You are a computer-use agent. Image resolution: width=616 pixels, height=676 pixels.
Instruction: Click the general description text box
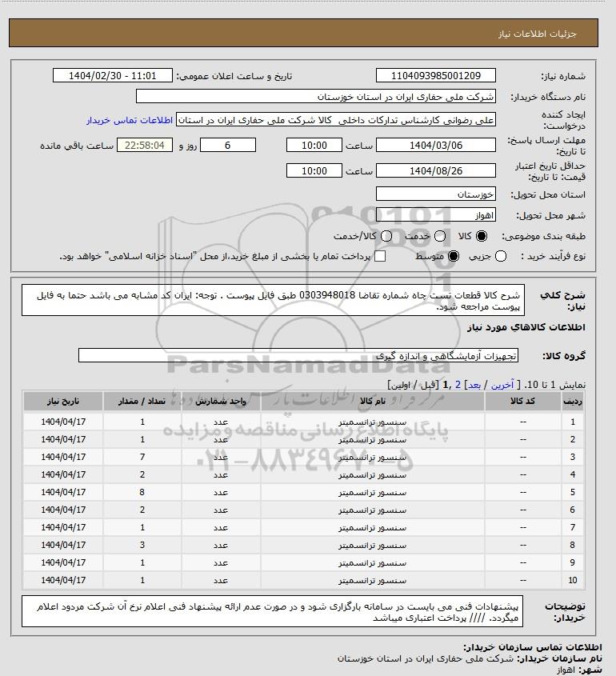point(273,300)
